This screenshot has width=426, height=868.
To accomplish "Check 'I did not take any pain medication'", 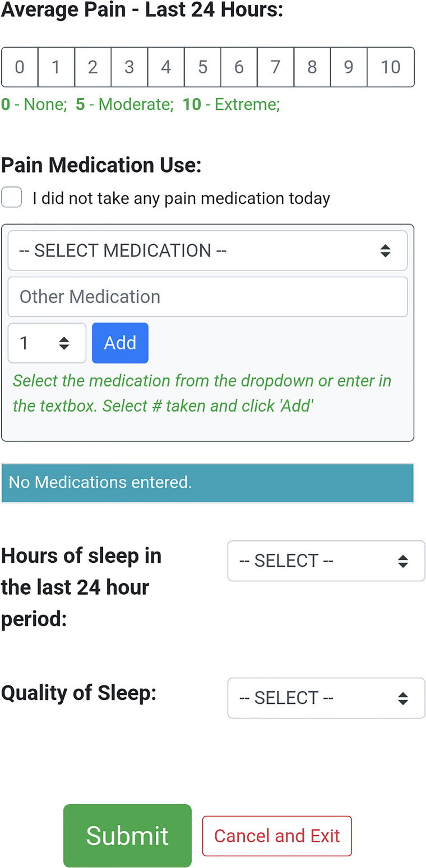I will click(12, 198).
